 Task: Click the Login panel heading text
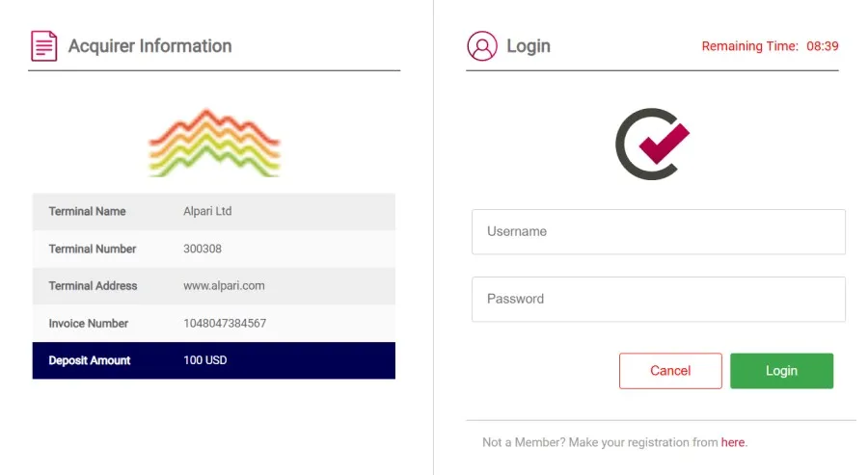click(529, 45)
